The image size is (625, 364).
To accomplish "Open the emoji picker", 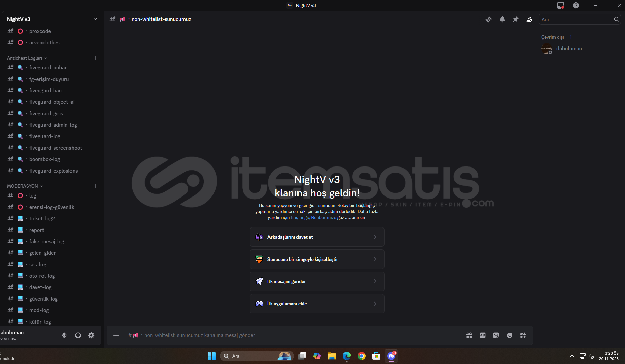I will tap(509, 335).
